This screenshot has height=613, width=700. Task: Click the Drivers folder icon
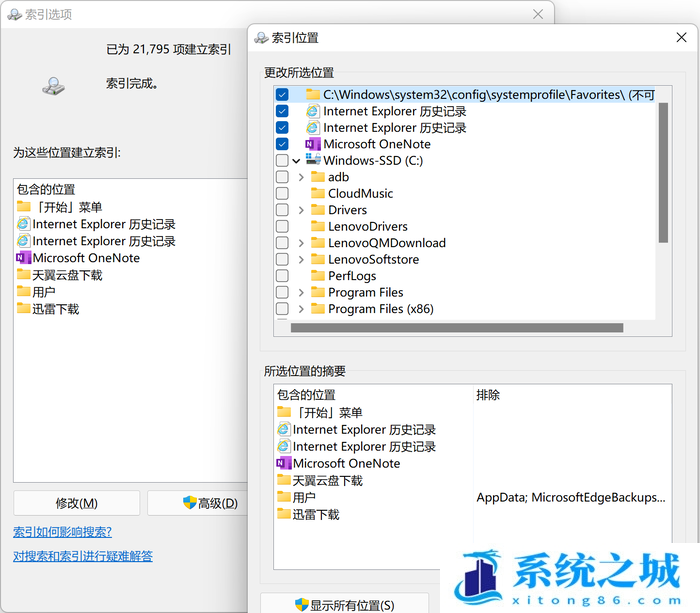318,210
